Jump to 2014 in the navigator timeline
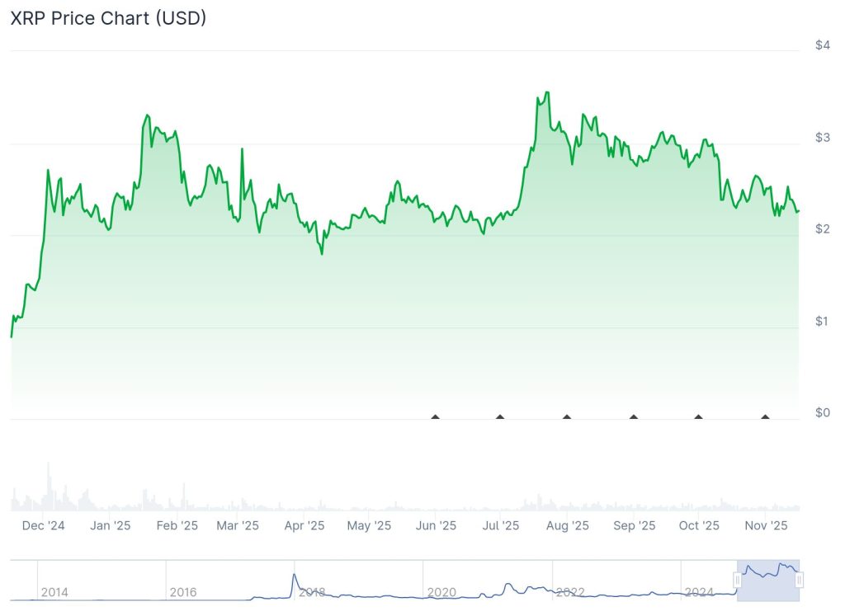 54,592
